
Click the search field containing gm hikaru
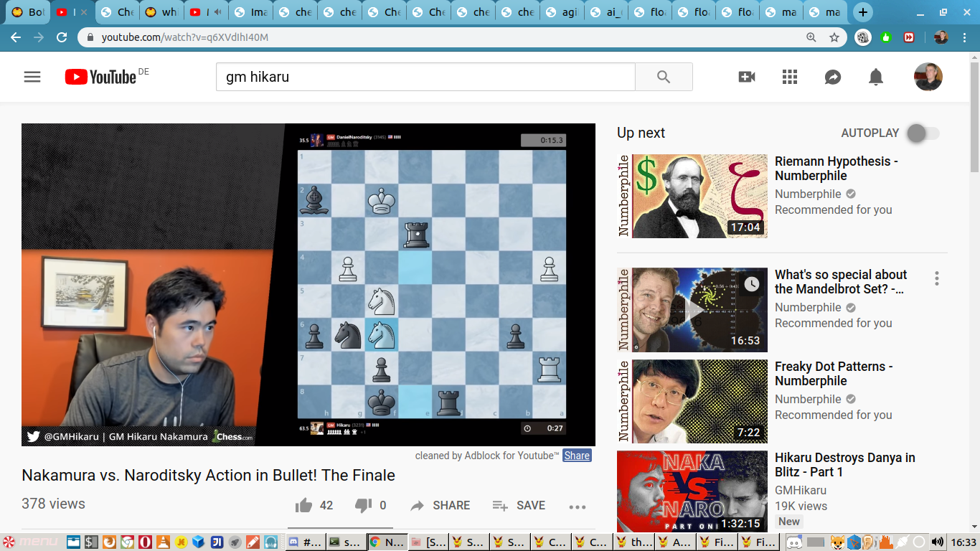(x=425, y=77)
